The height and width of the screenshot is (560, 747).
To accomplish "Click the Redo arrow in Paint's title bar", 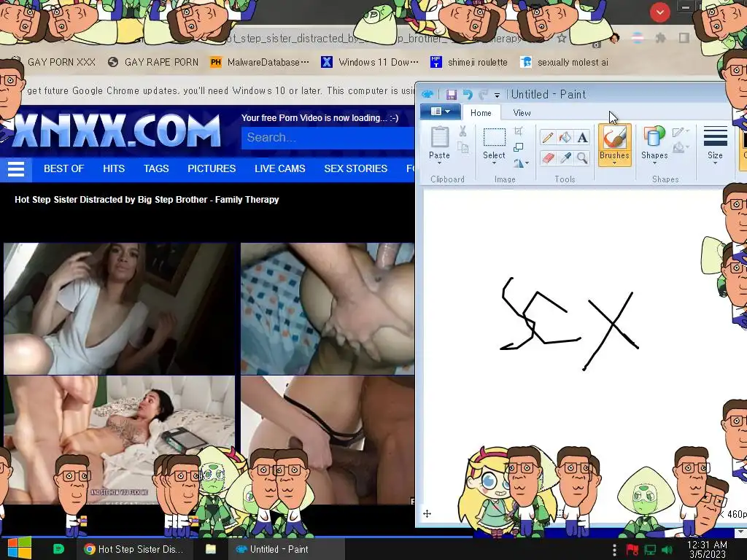I will click(x=483, y=94).
